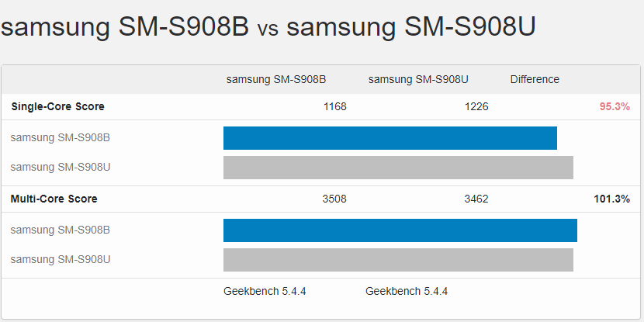Click Geekbench 5.4.4 under the SM-S908B column
This screenshot has width=644, height=322.
(x=265, y=292)
